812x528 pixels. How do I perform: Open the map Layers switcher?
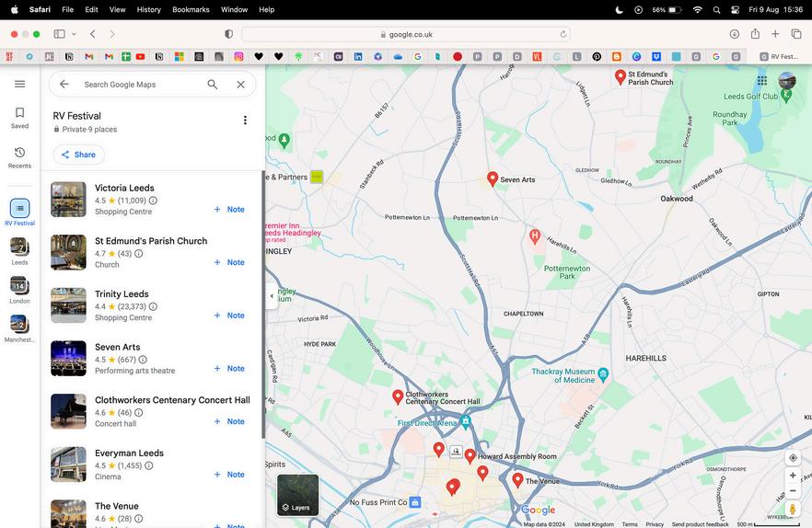(297, 494)
